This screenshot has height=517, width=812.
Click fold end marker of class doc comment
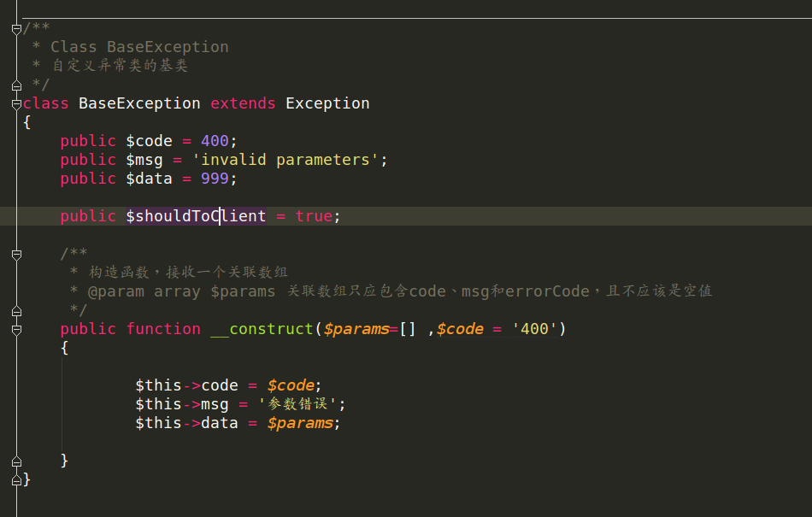click(16, 85)
